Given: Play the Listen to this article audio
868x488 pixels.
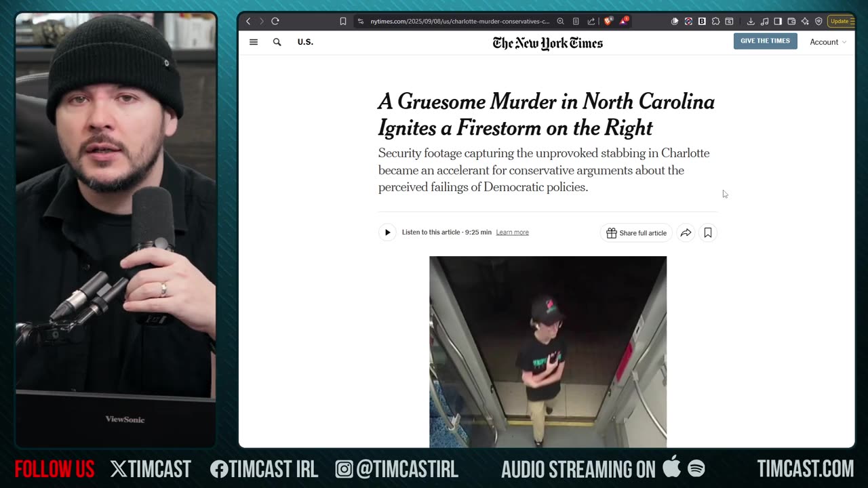Looking at the screenshot, I should coord(387,232).
